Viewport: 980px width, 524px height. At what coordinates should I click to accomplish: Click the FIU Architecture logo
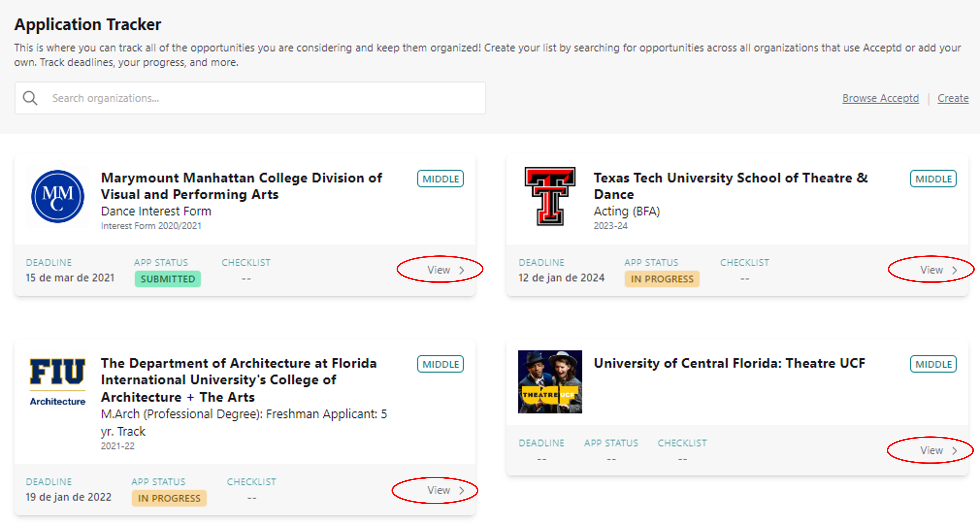[58, 382]
